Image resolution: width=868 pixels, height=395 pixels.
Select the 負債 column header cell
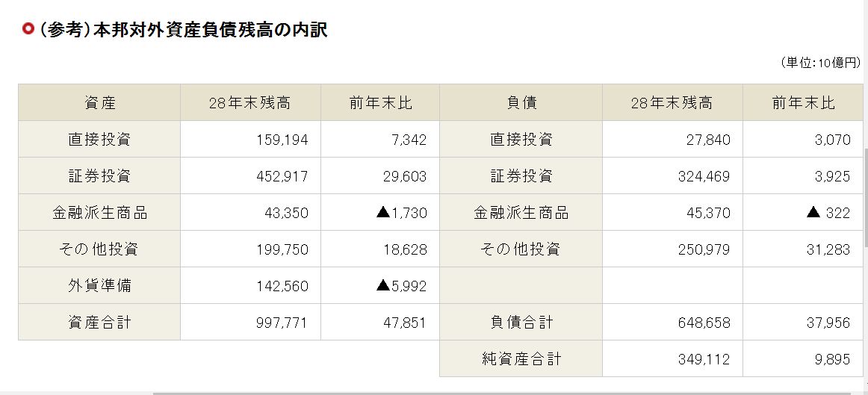click(521, 103)
